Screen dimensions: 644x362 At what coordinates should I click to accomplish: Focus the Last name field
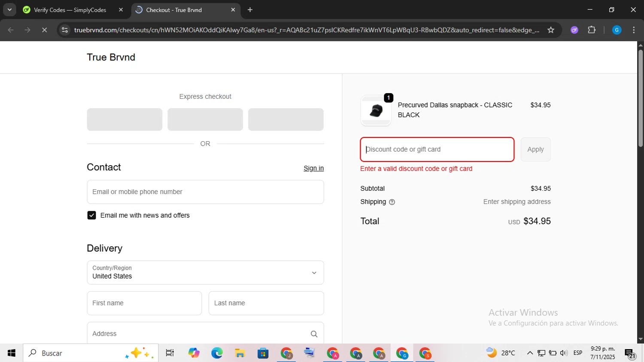click(x=266, y=303)
